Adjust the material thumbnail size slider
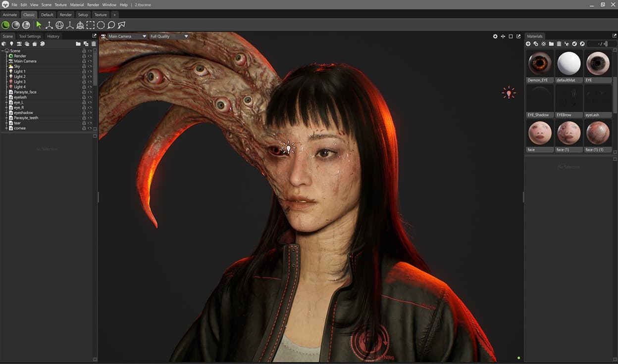618x364 pixels. 605,44
